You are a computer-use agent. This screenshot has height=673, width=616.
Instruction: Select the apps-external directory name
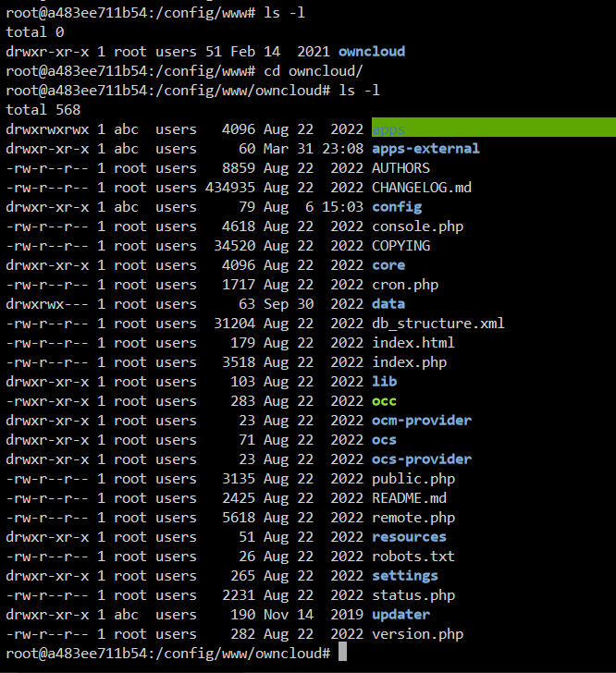click(425, 149)
